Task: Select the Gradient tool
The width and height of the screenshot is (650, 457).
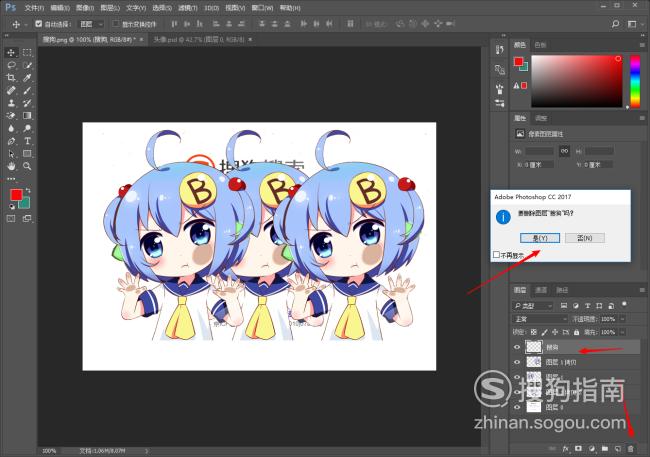Action: [27, 116]
